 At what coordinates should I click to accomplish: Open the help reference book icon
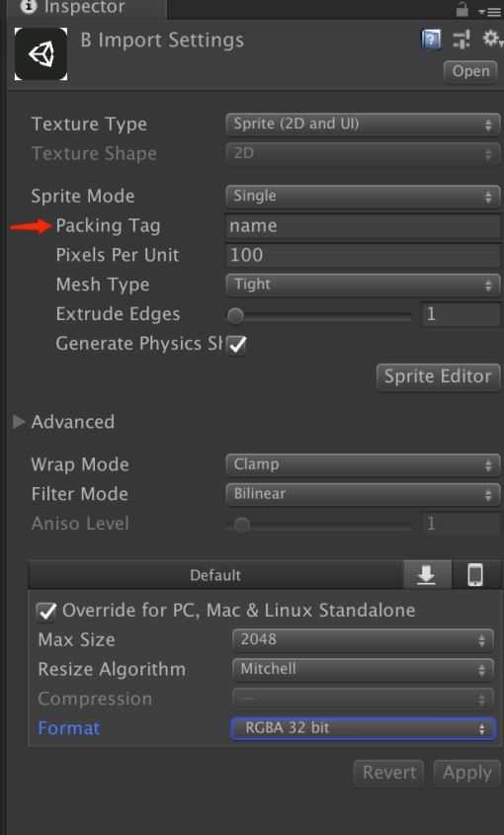point(431,40)
